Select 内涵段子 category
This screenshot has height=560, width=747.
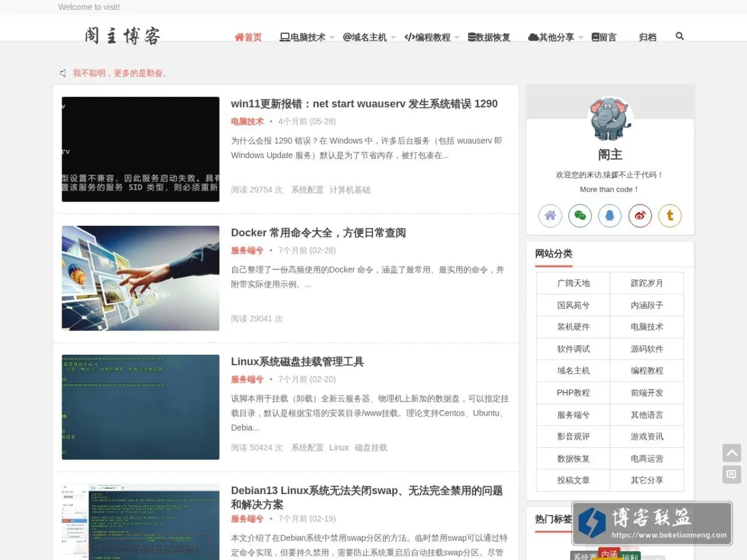647,305
